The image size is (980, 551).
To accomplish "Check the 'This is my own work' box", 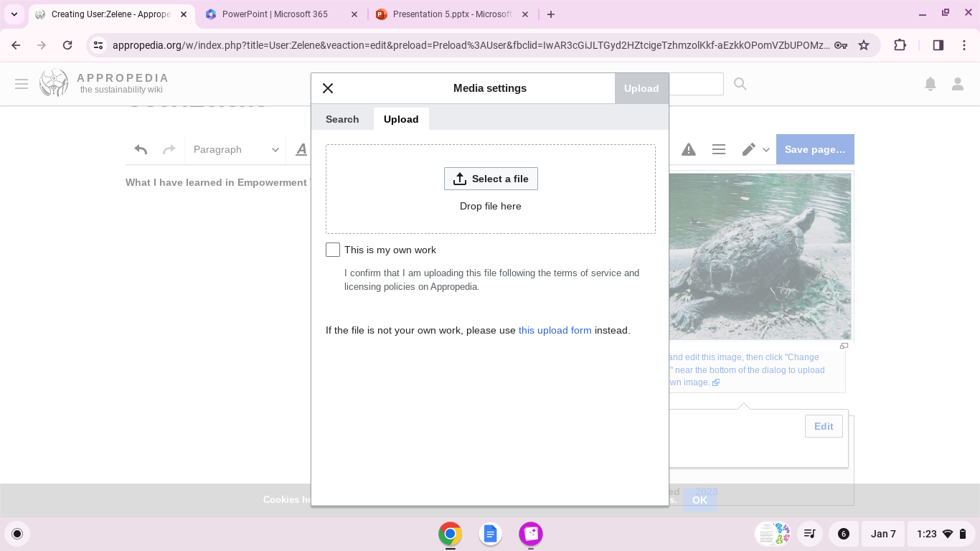I will coord(333,250).
